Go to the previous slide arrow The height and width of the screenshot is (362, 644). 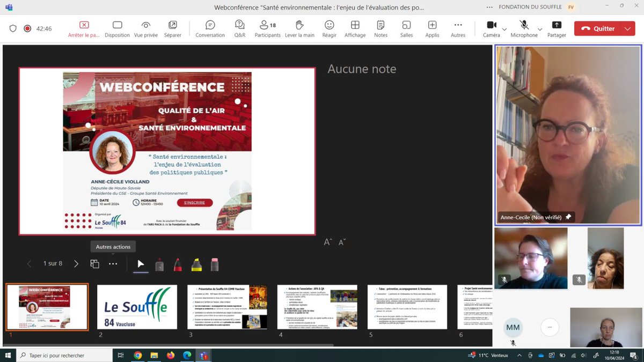(x=30, y=263)
